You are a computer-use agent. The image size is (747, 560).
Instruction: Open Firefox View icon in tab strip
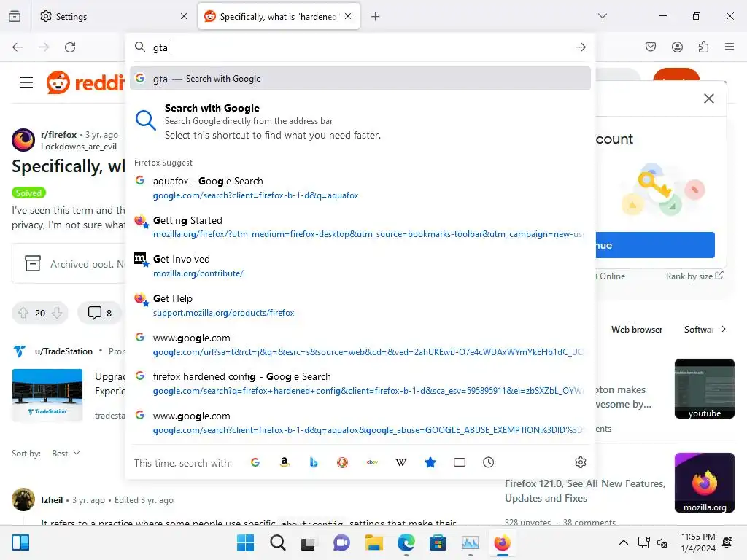[x=15, y=16]
